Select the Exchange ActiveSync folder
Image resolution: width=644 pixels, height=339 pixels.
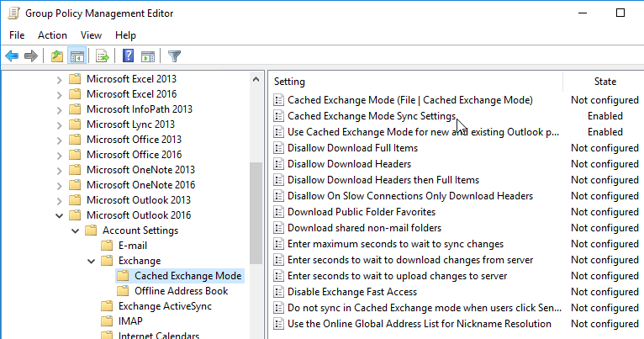[165, 306]
